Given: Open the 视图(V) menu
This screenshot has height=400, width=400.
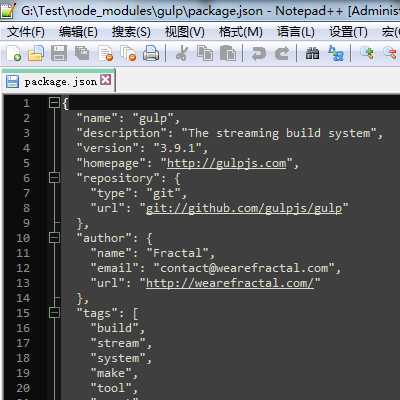Looking at the screenshot, I should [185, 32].
